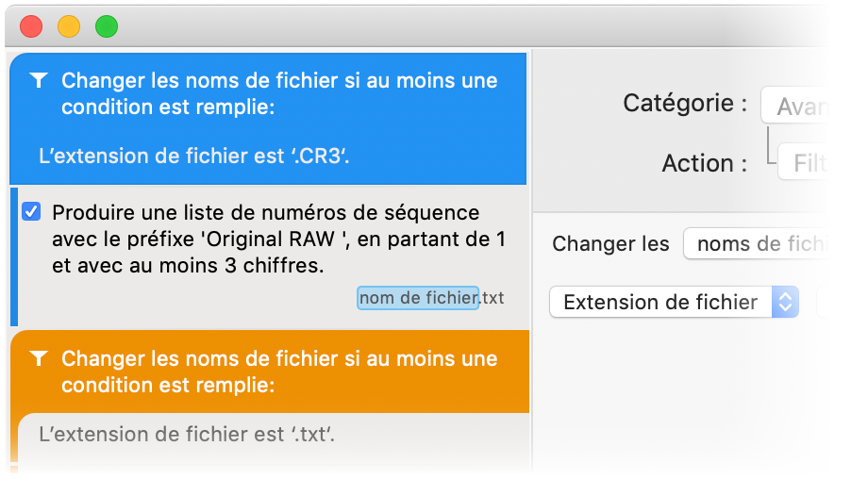Click the '.txt' suffix after the filename token
868x479 pixels.
[492, 298]
